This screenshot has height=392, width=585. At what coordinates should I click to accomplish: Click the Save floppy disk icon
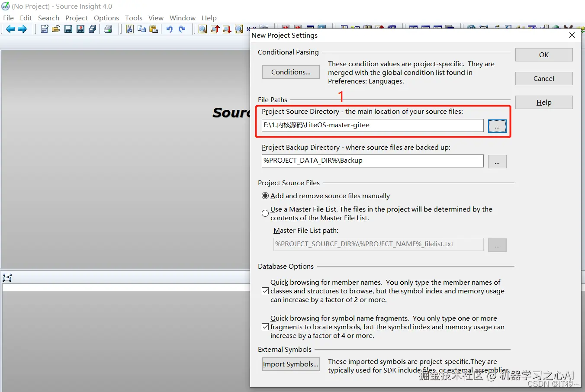click(x=68, y=29)
